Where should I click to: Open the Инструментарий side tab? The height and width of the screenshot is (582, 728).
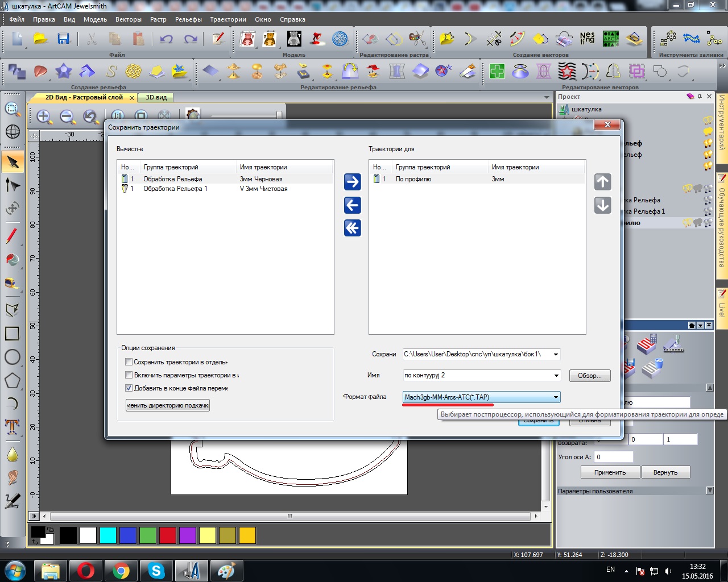(x=722, y=130)
